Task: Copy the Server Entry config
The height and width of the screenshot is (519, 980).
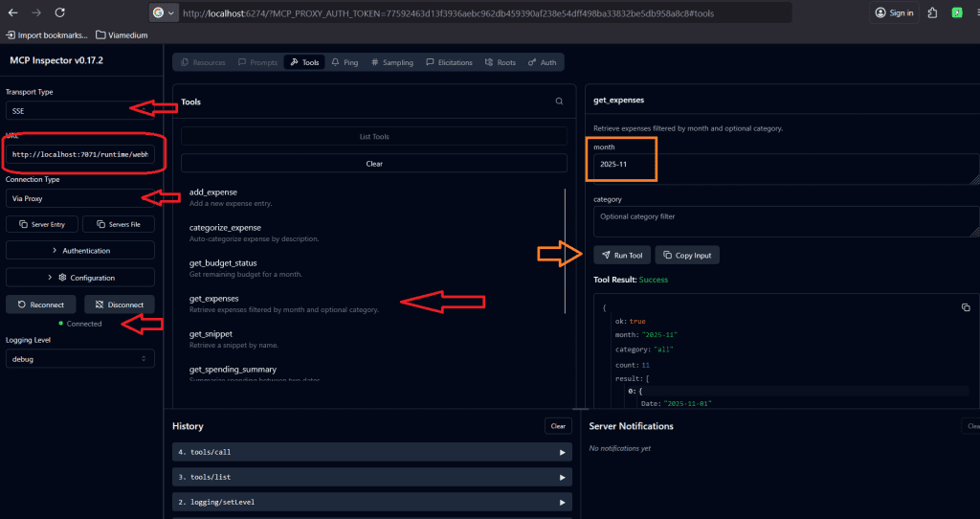Action: click(x=41, y=224)
